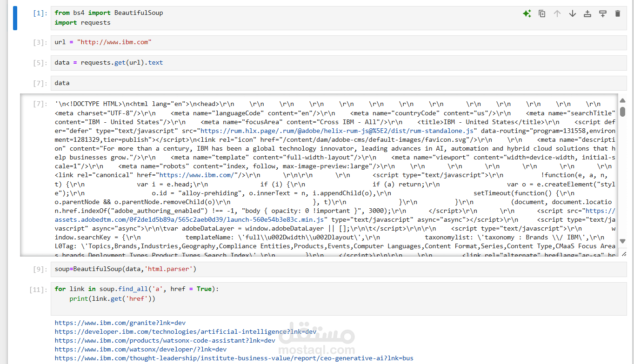Click into the BeautifulSoup import code cell
This screenshot has height=364, width=634.
click(339, 18)
